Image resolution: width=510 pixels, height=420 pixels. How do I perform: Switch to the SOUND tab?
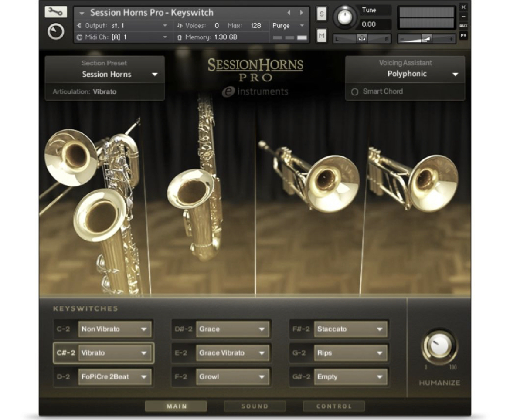255,406
